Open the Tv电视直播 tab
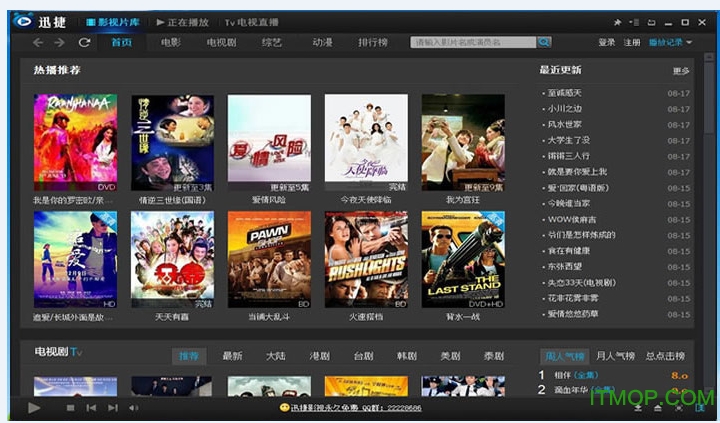Screen dimensions: 720x423 click(x=252, y=22)
